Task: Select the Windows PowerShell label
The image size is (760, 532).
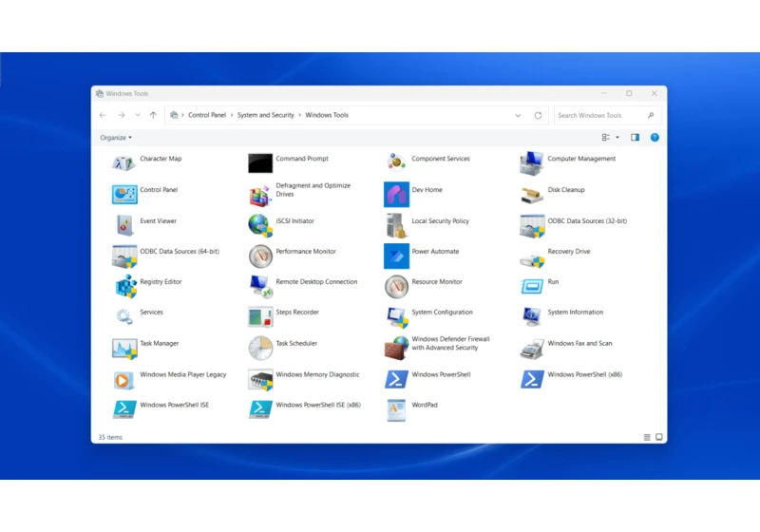Action: (x=441, y=374)
